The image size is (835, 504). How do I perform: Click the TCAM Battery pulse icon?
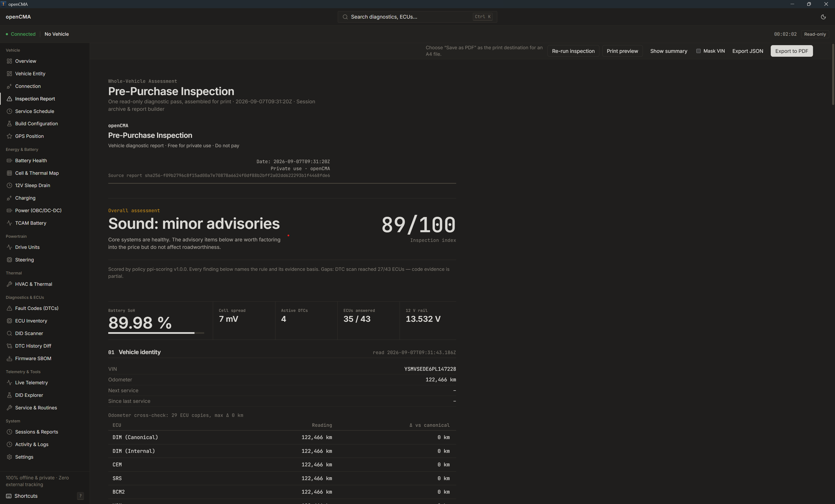pos(9,223)
